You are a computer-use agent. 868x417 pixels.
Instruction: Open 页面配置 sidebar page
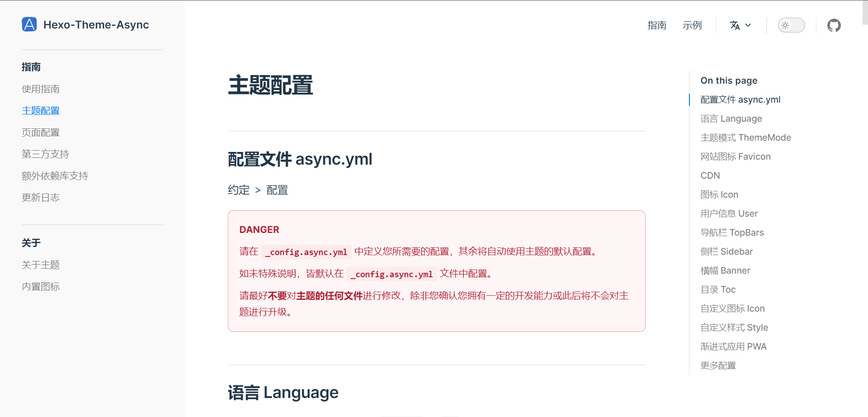tap(41, 133)
